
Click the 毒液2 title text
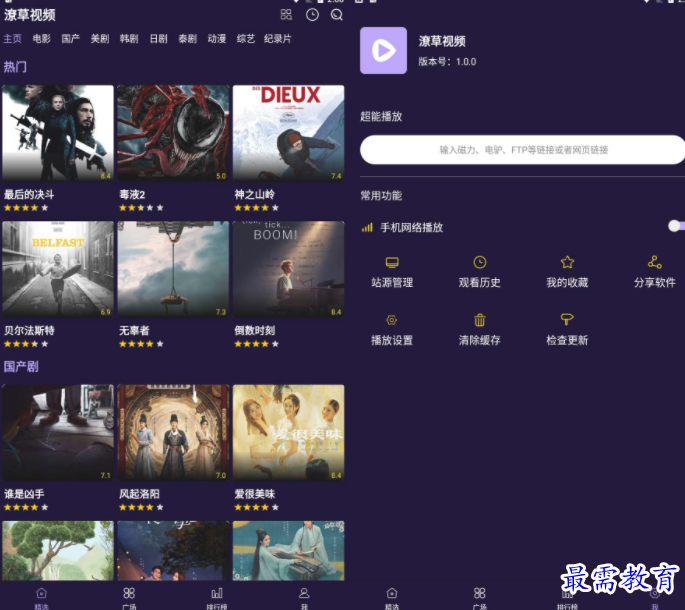click(x=132, y=194)
